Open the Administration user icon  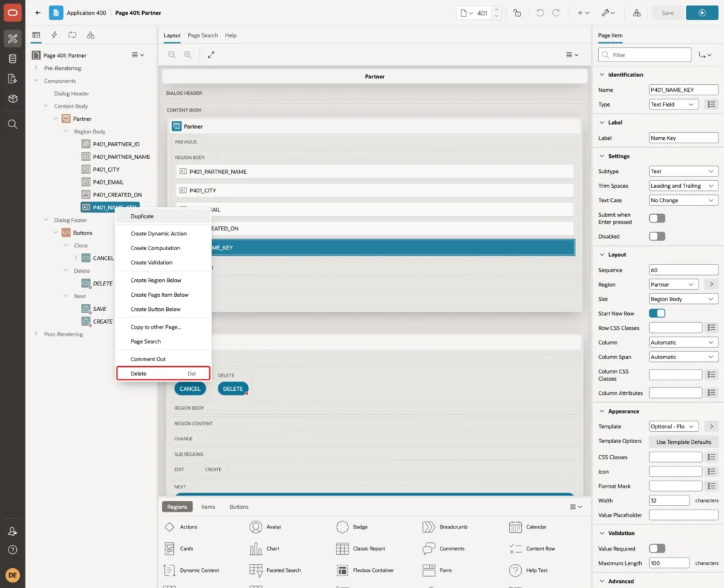tap(13, 531)
